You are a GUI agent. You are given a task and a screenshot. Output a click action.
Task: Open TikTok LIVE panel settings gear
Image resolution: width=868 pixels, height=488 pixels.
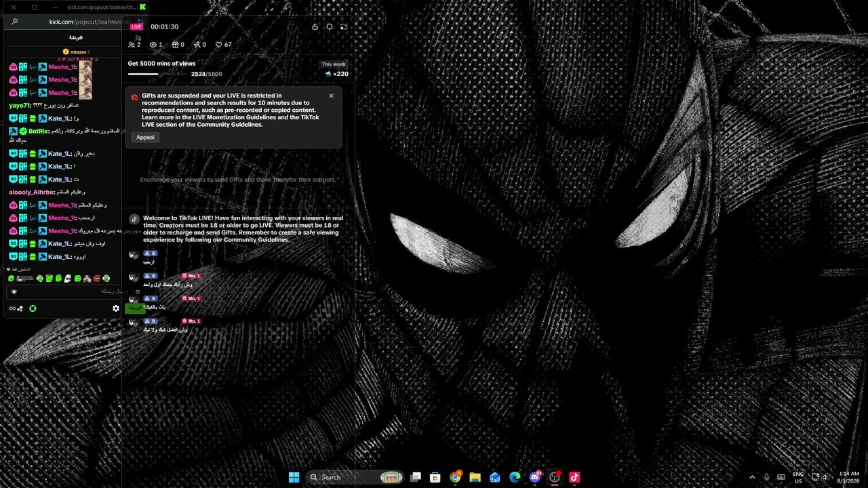[x=330, y=26]
